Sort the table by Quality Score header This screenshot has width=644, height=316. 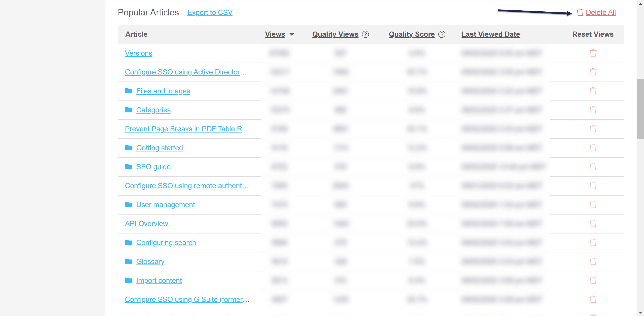click(412, 34)
